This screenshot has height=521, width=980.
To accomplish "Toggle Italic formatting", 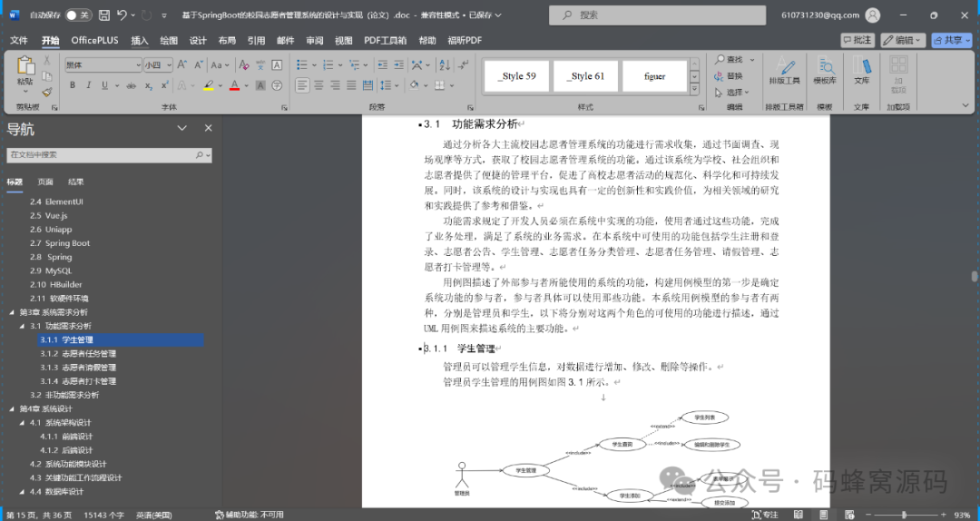I will click(x=88, y=85).
